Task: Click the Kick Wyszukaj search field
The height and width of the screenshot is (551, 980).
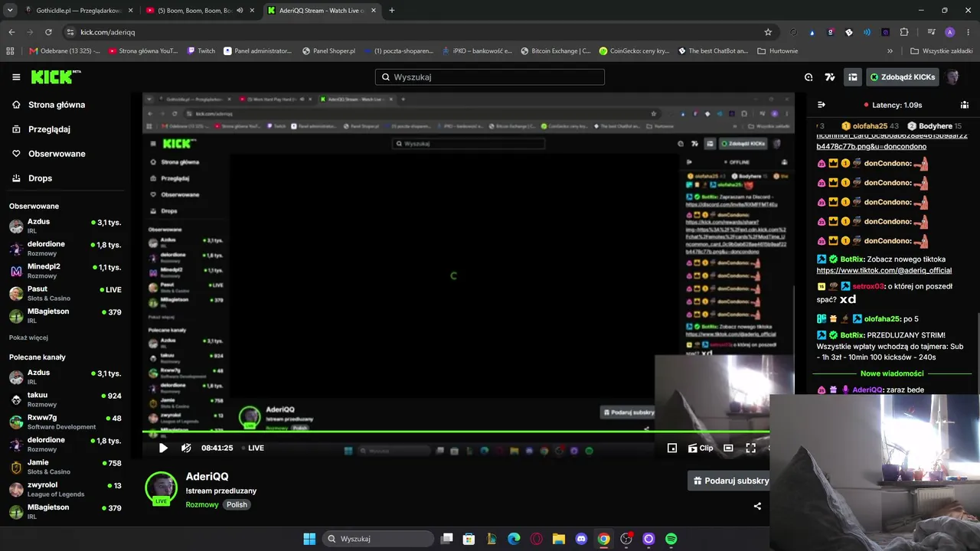Action: pos(490,77)
